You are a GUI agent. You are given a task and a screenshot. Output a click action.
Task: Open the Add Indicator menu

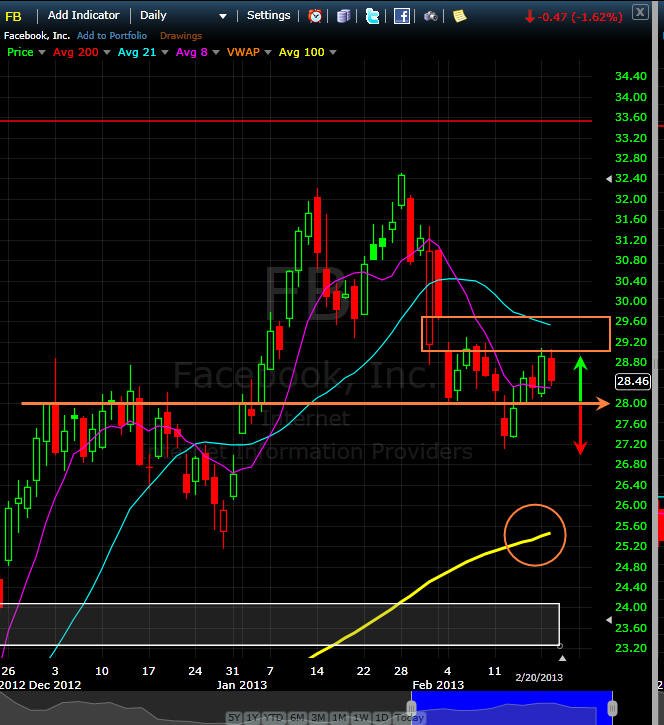pyautogui.click(x=84, y=15)
